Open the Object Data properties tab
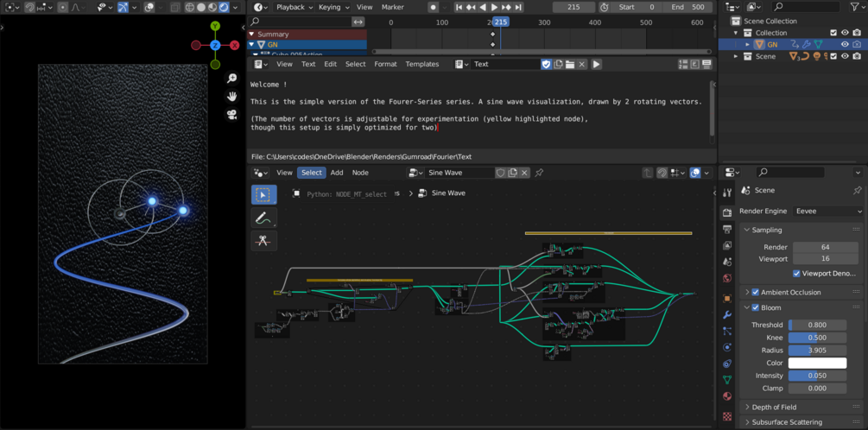868x430 pixels. coord(727,380)
